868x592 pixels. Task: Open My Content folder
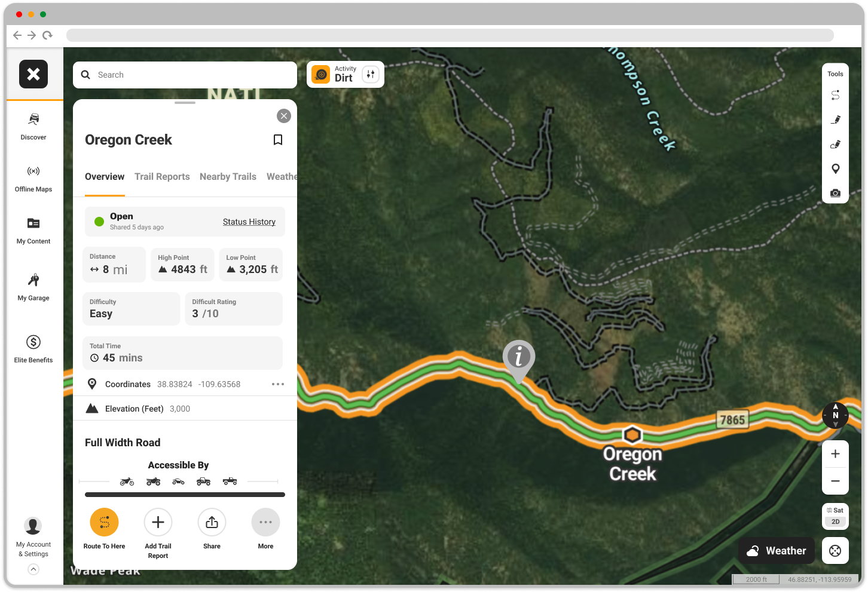point(33,231)
